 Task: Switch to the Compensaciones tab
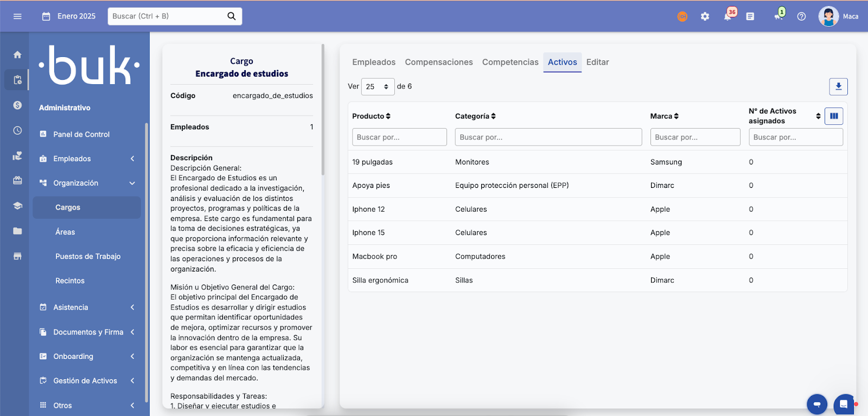click(x=439, y=62)
